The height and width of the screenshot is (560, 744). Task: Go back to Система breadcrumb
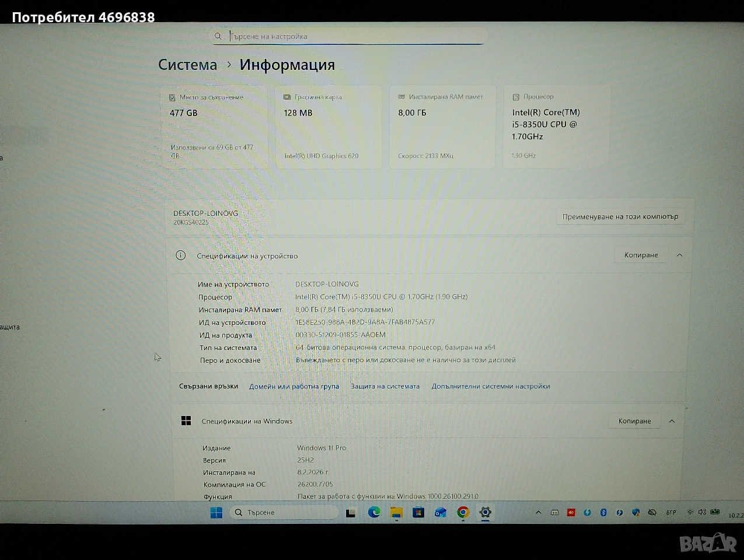pyautogui.click(x=187, y=65)
